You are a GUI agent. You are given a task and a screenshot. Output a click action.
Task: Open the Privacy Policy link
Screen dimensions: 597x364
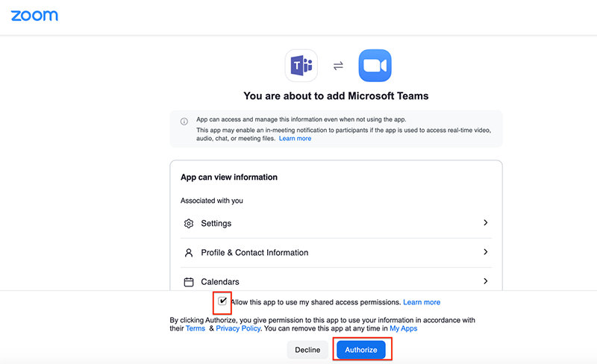pyautogui.click(x=238, y=329)
